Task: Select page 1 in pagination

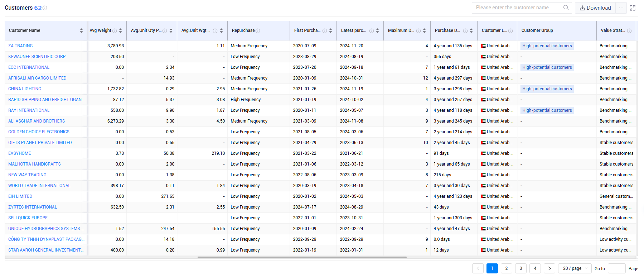Action: coord(492,268)
